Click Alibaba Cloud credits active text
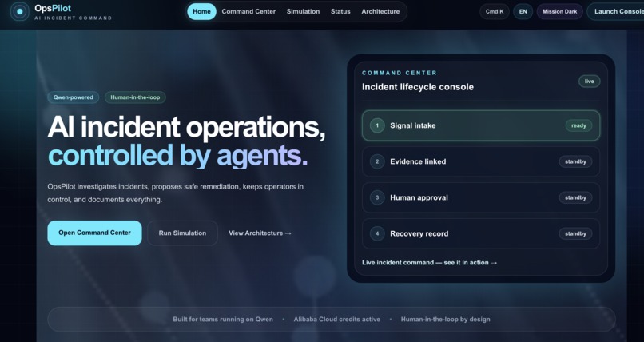Screen dimensions: 644x342 click(337, 319)
